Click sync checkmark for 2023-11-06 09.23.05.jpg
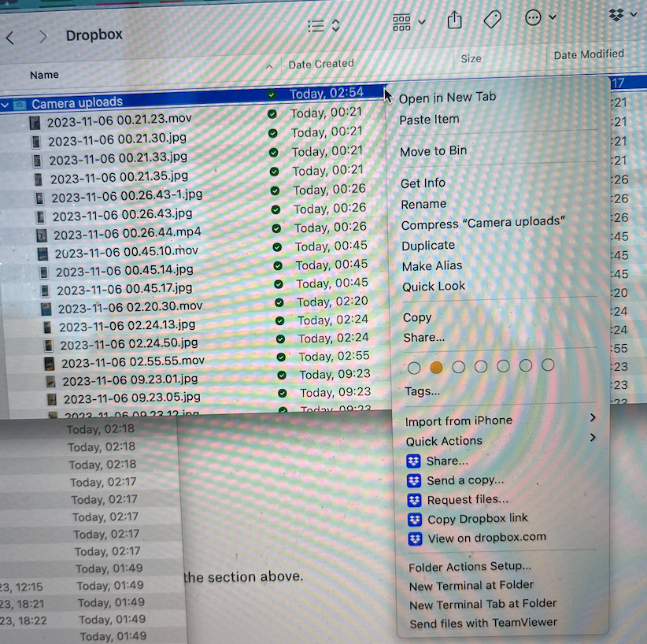 tap(283, 393)
